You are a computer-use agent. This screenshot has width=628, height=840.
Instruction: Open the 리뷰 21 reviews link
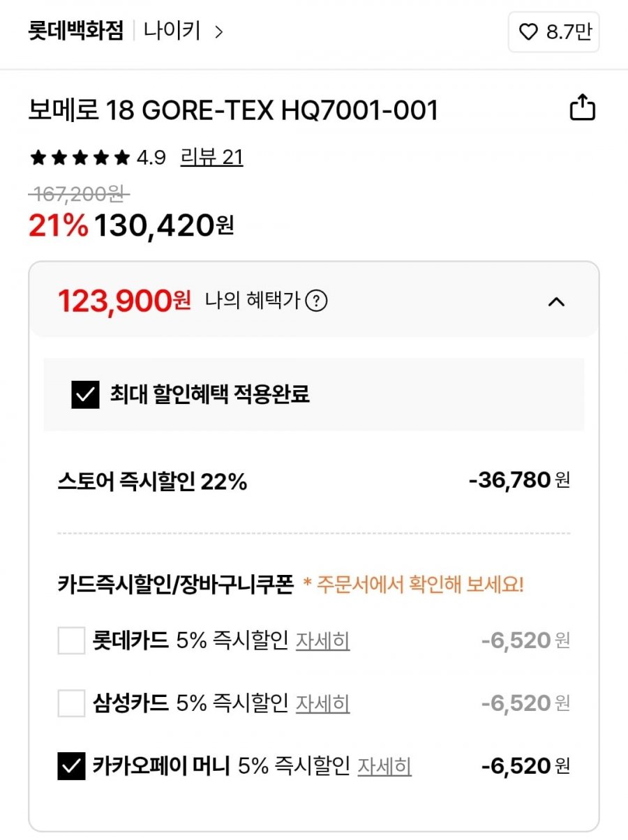211,158
